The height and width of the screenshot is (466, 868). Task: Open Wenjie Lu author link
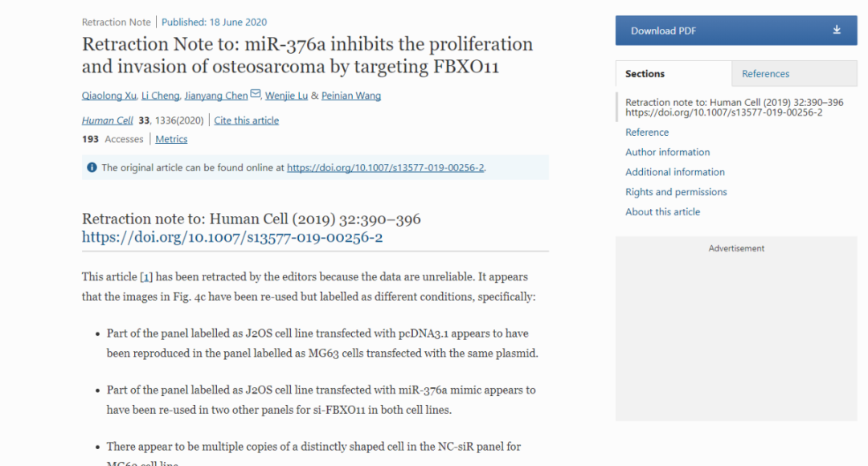(288, 96)
